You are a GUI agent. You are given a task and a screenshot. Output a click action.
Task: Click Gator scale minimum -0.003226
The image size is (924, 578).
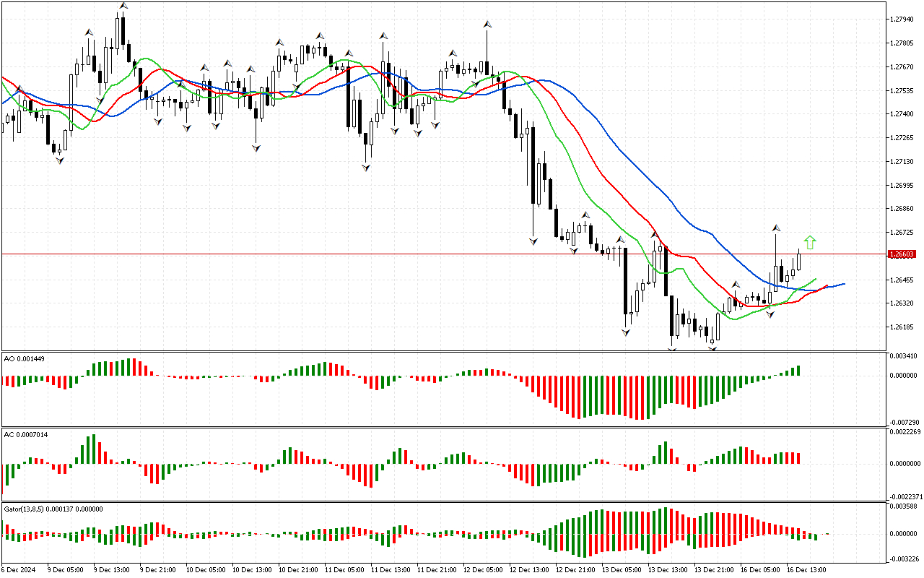click(x=905, y=558)
